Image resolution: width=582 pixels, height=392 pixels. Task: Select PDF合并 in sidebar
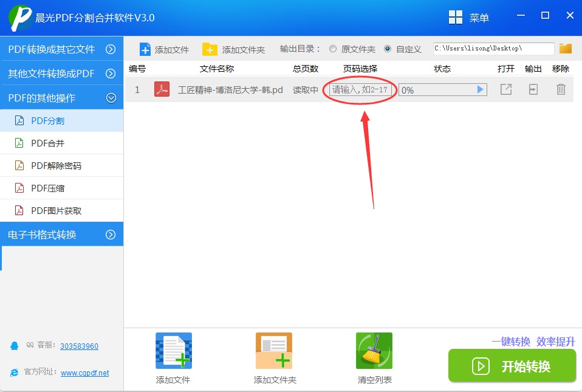tap(61, 143)
